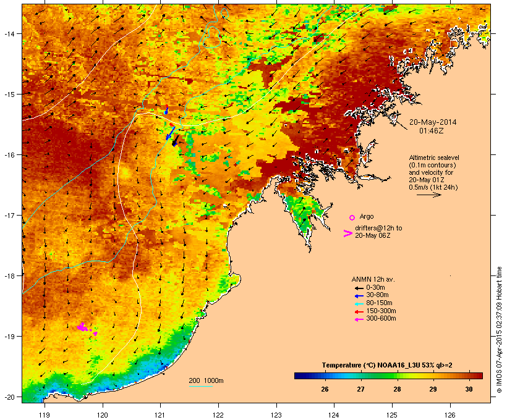Click the magenta drifters arrowhead legend symbol
Image resolution: width=507 pixels, height=420 pixels.
pyautogui.click(x=347, y=233)
